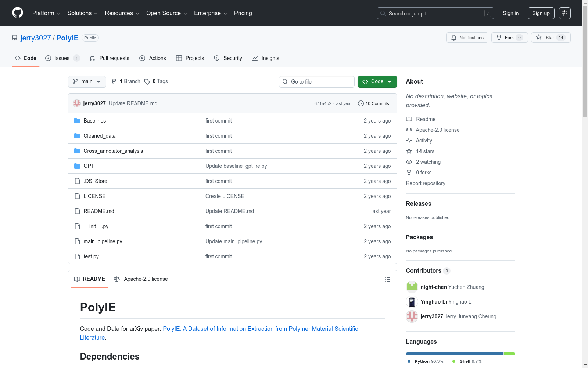Open the main branch selector dropdown
The height and width of the screenshot is (368, 588).
point(87,82)
